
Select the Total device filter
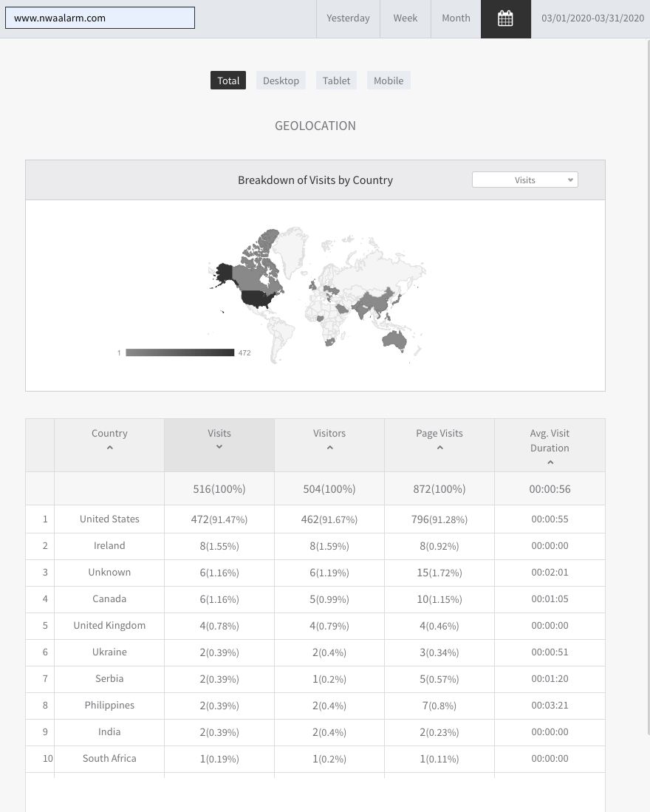228,81
